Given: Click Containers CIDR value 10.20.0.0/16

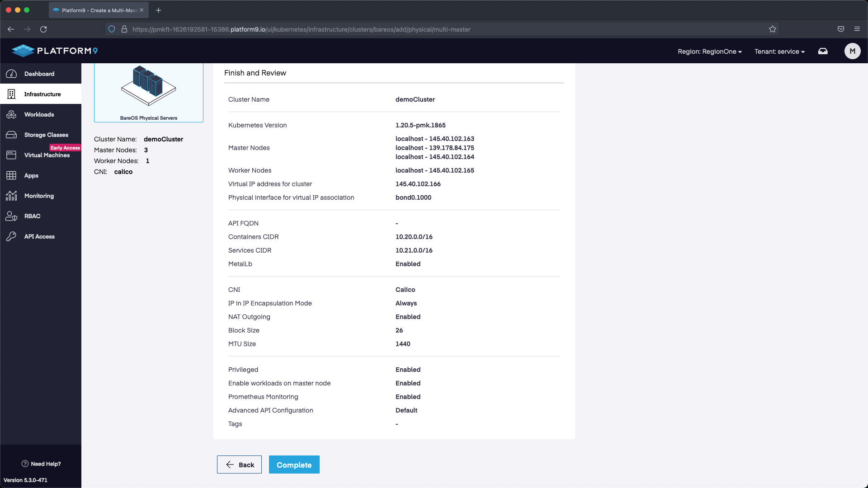Looking at the screenshot, I should point(414,237).
